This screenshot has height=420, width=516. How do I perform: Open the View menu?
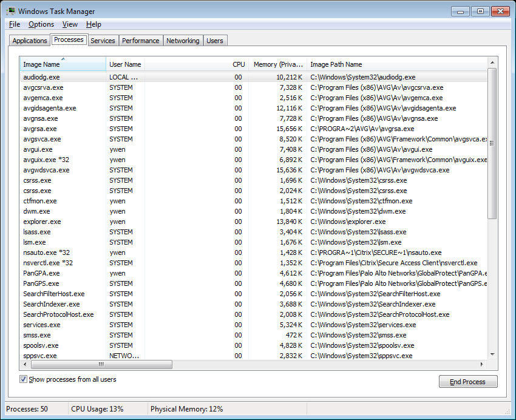point(70,24)
